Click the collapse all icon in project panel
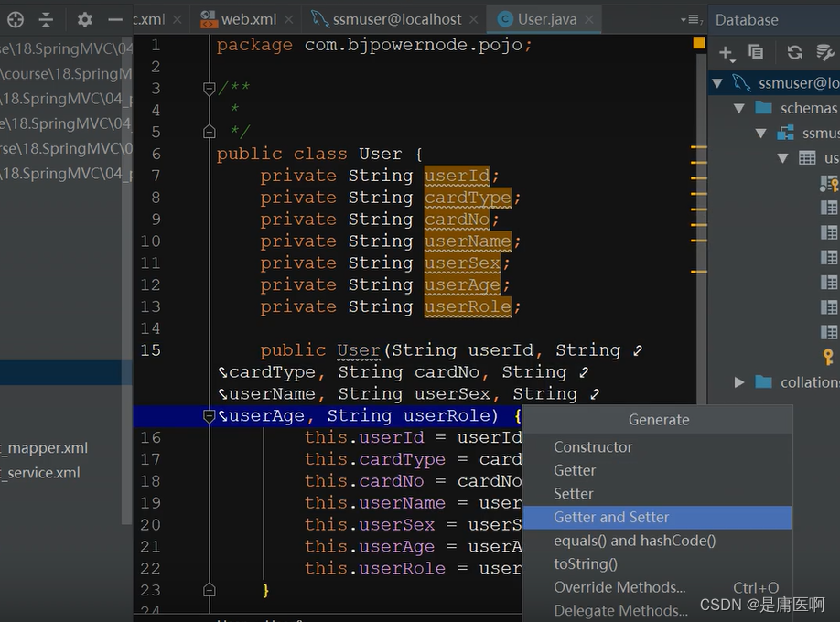This screenshot has width=840, height=622. [x=46, y=20]
